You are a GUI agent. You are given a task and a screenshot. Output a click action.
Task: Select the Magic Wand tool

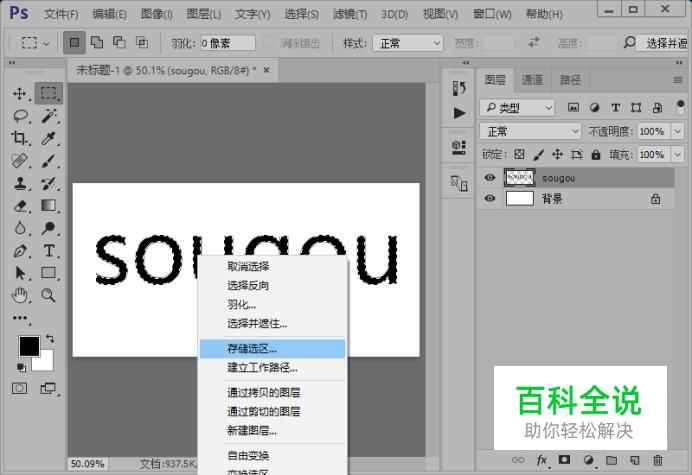49,116
